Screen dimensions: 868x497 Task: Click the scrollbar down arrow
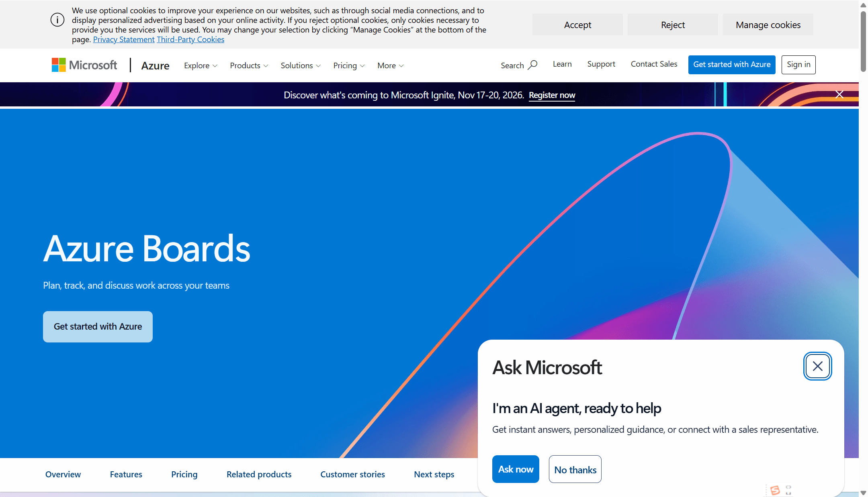pyautogui.click(x=863, y=493)
